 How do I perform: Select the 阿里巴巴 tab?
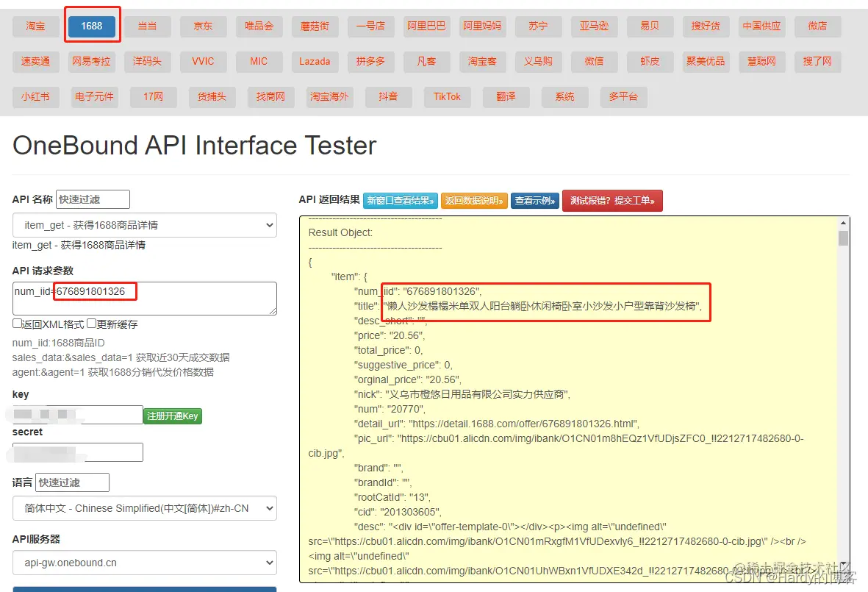(427, 26)
